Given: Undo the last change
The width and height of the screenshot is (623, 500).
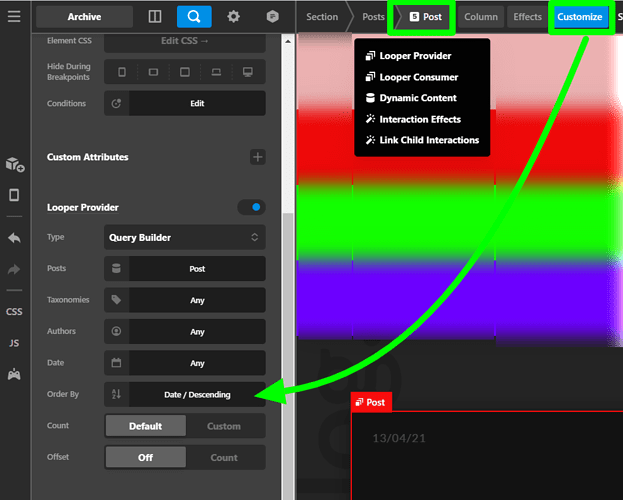Looking at the screenshot, I should [x=14, y=238].
